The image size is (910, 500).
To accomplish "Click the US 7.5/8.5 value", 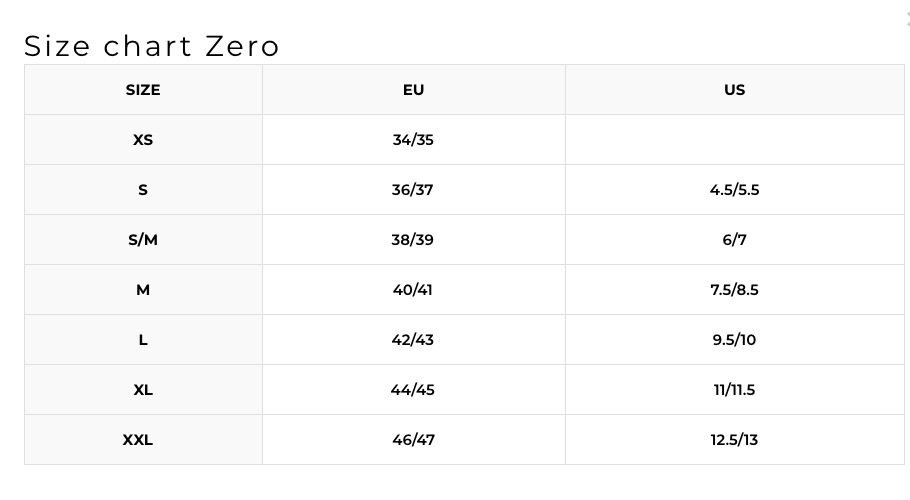I will click(x=734, y=290).
